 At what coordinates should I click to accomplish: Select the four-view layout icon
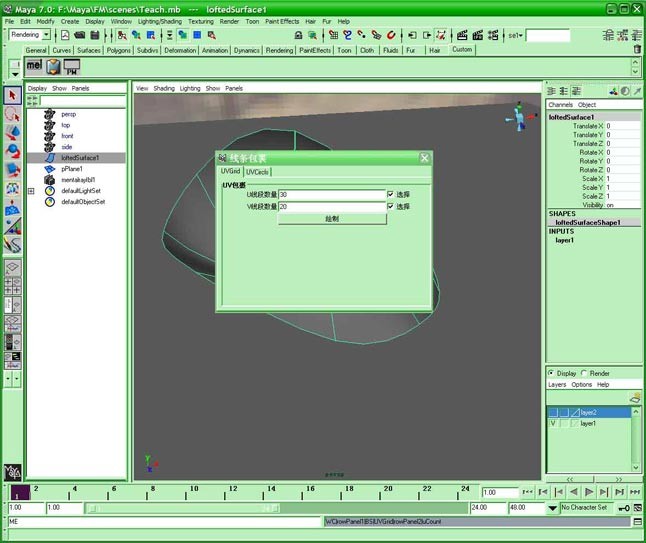(x=12, y=286)
